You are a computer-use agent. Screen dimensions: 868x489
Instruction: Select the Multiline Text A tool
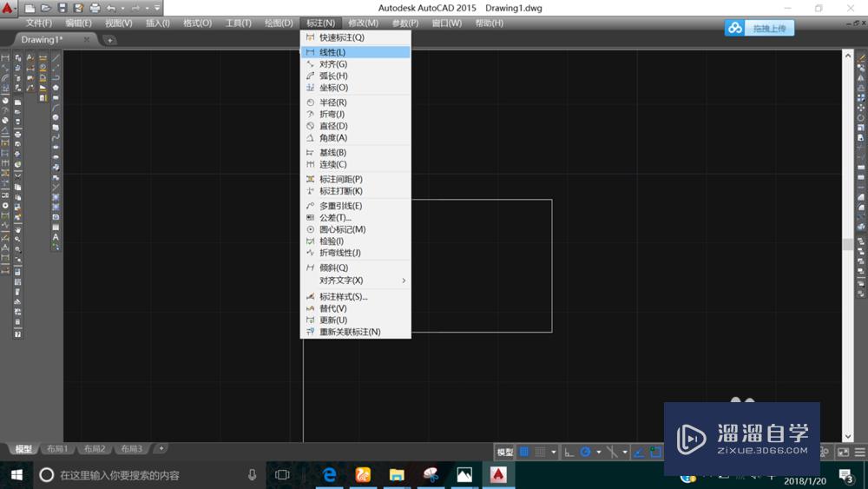pos(56,237)
